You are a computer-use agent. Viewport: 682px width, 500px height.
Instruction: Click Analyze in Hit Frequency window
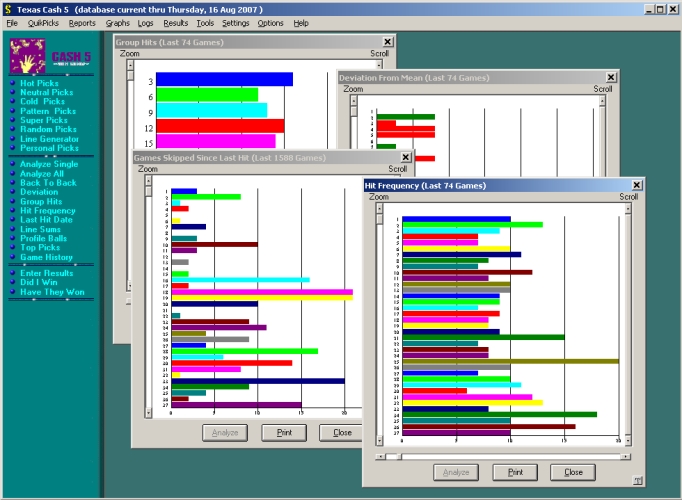point(456,472)
